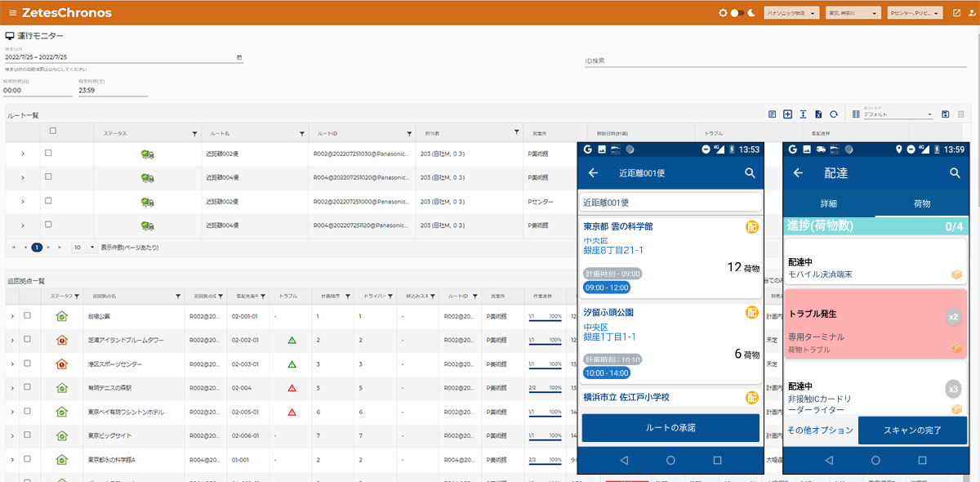This screenshot has height=482, width=980.
Task: Tap back arrow in 近距離001便 phone header
Action: tap(594, 173)
